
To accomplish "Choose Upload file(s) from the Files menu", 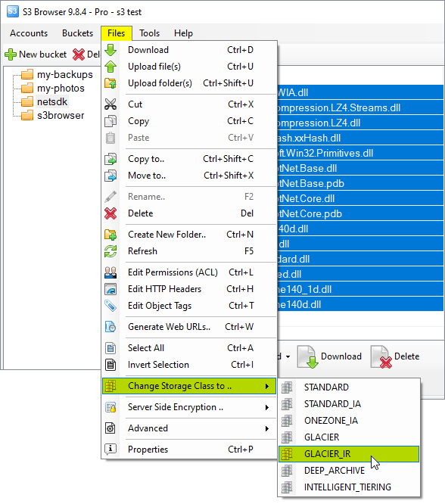I will tap(189, 67).
